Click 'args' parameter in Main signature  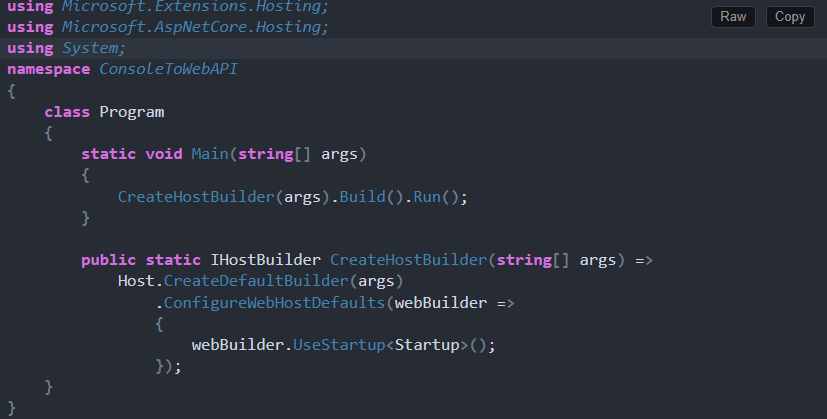pyautogui.click(x=339, y=155)
